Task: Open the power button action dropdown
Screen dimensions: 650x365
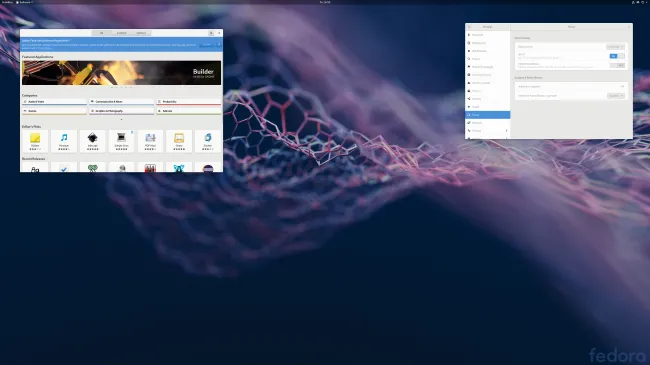Action: pyautogui.click(x=616, y=96)
